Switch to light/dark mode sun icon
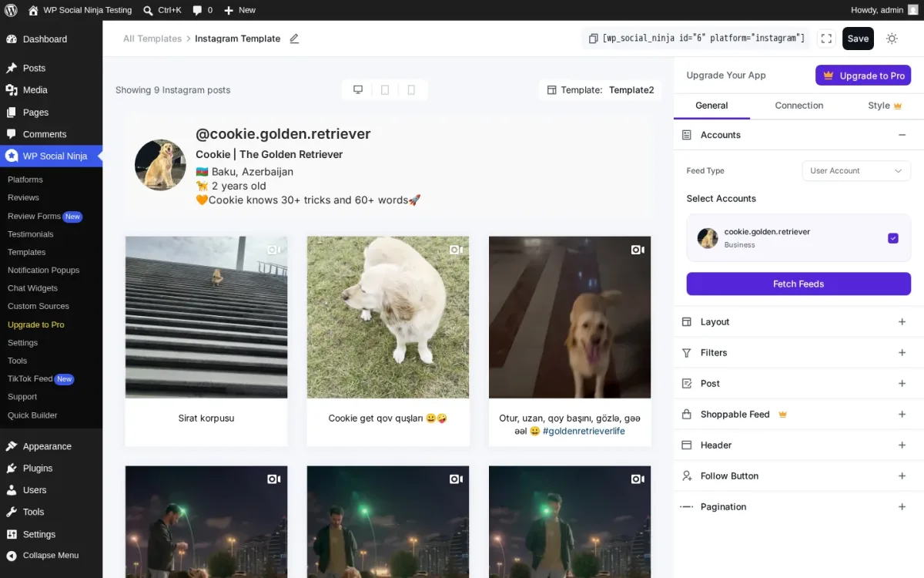 tap(892, 39)
